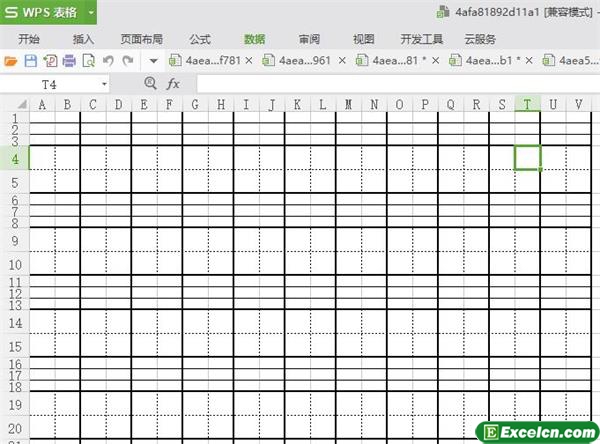Select column M header

pos(349,104)
